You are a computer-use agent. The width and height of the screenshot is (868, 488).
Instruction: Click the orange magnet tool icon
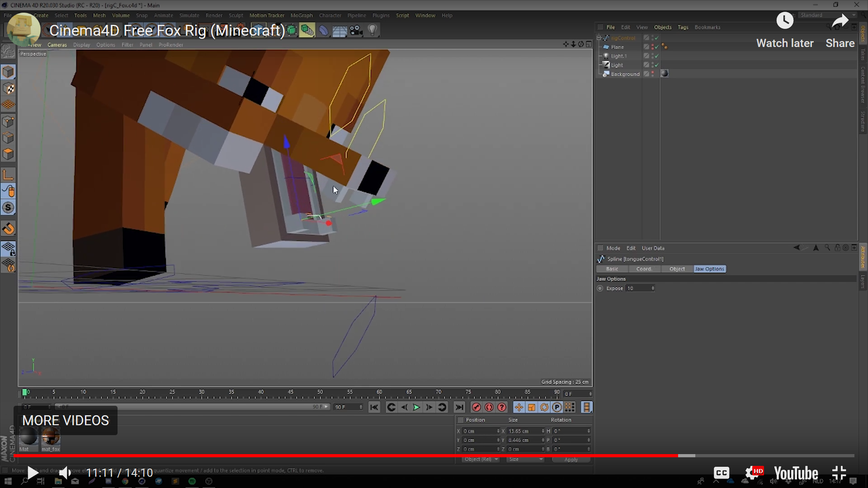tap(9, 229)
